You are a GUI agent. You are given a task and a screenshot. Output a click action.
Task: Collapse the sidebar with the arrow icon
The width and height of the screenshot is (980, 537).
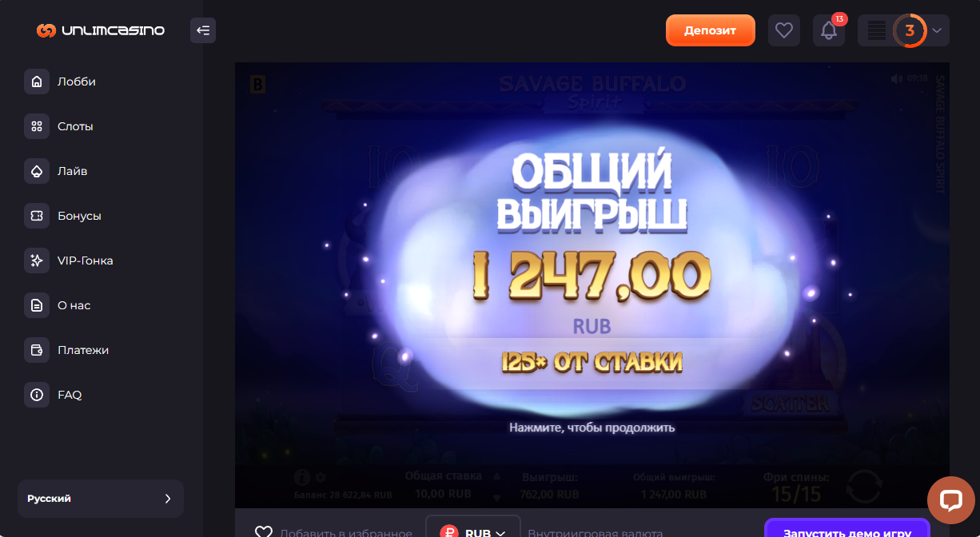[x=203, y=30]
